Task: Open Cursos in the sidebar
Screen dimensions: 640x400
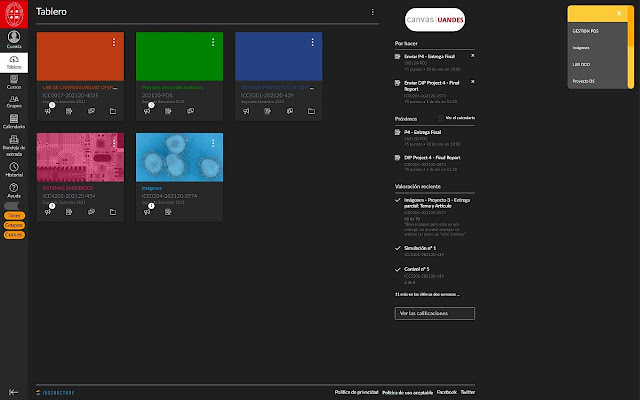Action: click(14, 82)
